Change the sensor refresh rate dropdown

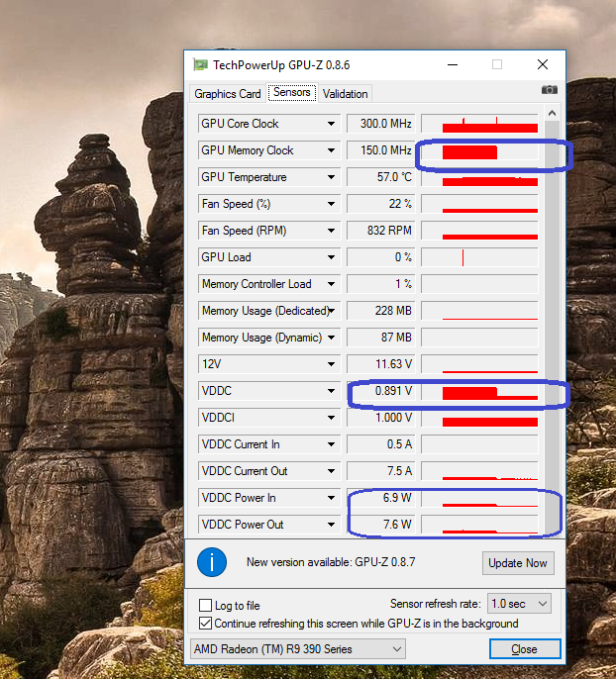point(519,603)
